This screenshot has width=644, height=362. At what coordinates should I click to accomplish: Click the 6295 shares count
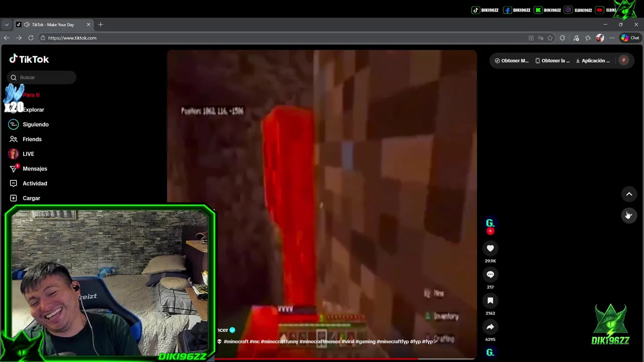coord(490,339)
